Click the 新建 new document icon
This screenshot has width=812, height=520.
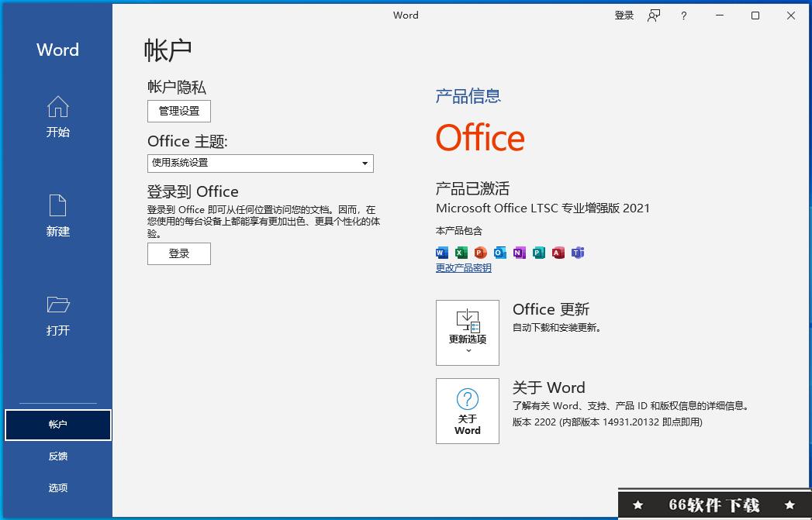pyautogui.click(x=57, y=205)
